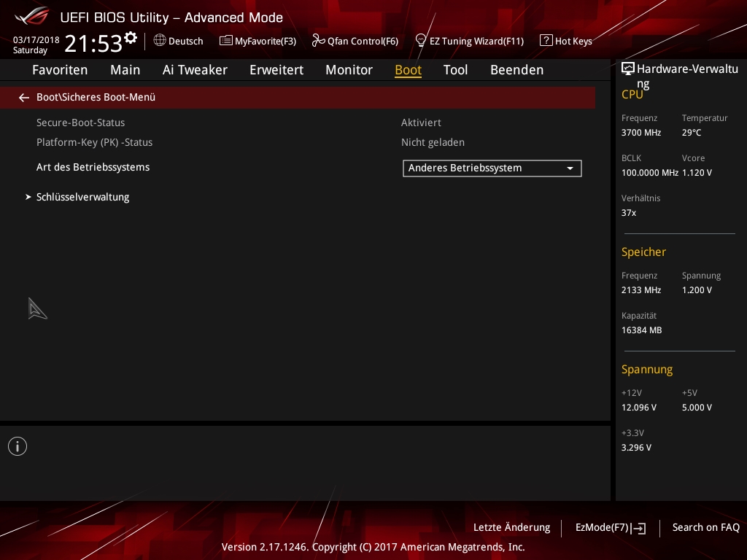Click the Boot\Sicheres Boot-Menü breadcrumb
Image resolution: width=747 pixels, height=560 pixels.
pyautogui.click(x=96, y=97)
